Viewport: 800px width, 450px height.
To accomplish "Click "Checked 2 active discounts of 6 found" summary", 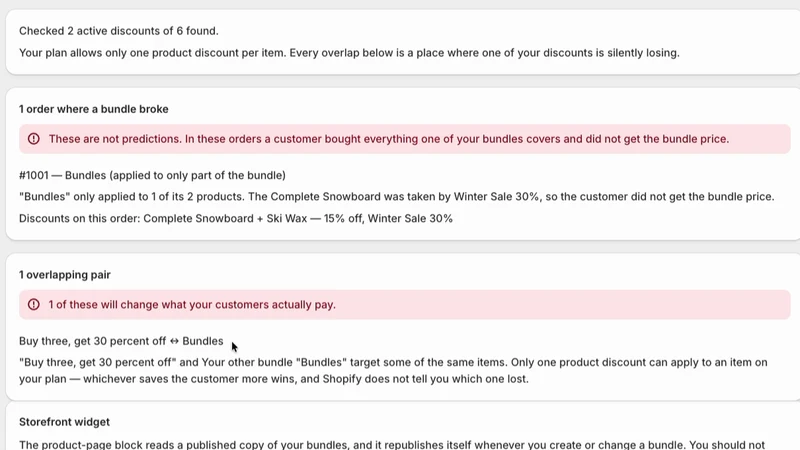I will click(x=119, y=31).
